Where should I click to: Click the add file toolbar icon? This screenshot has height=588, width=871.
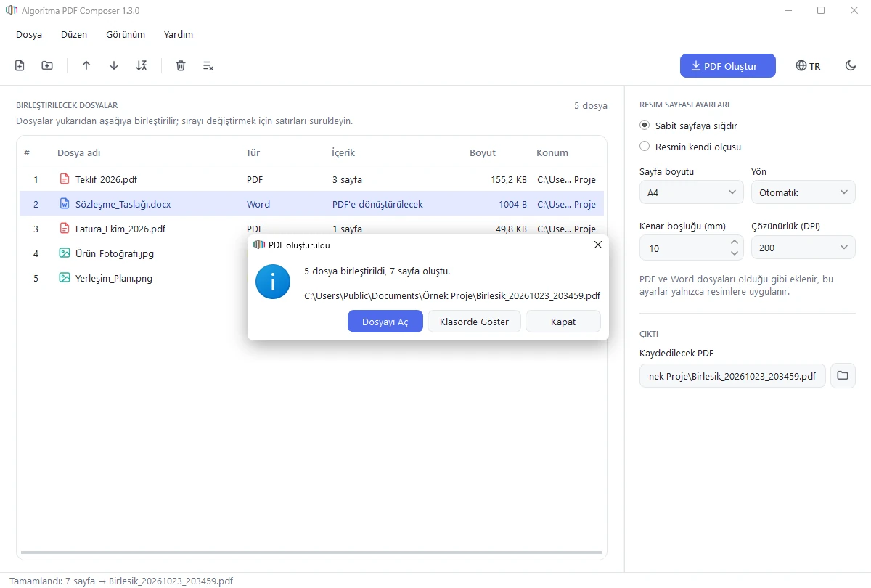[20, 66]
